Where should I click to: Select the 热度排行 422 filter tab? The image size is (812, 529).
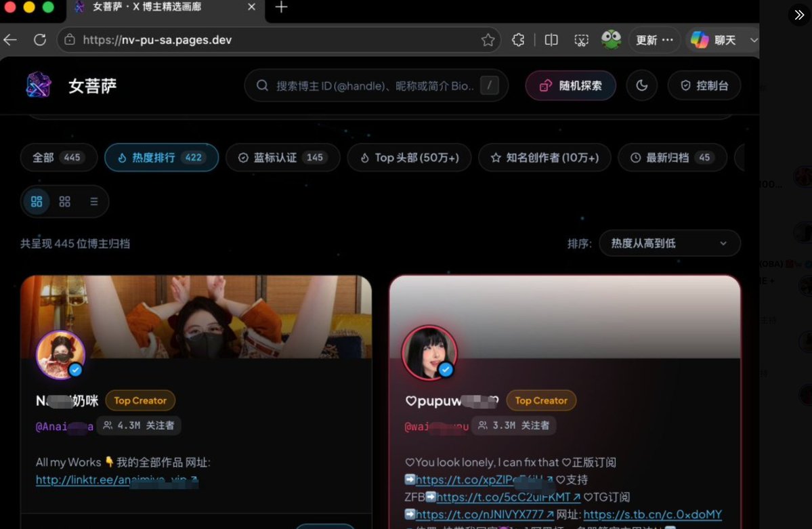point(162,158)
